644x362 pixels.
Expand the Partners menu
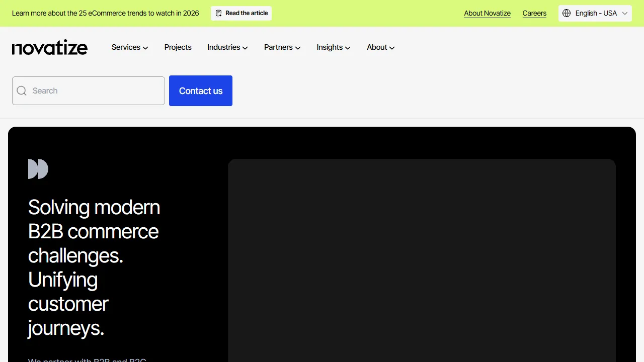(x=282, y=47)
